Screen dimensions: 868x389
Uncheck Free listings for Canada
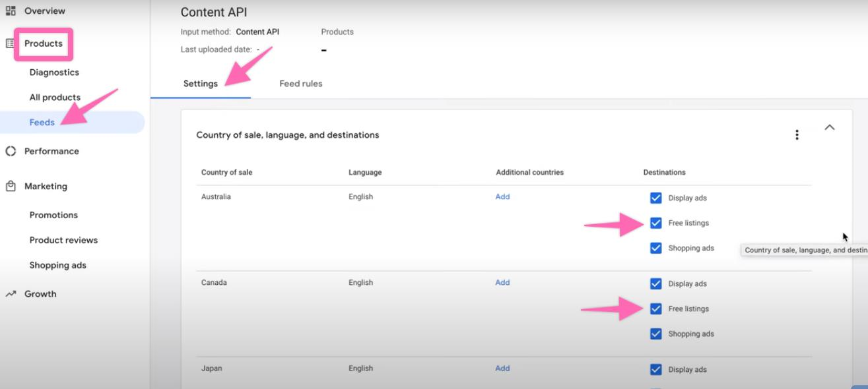(655, 309)
